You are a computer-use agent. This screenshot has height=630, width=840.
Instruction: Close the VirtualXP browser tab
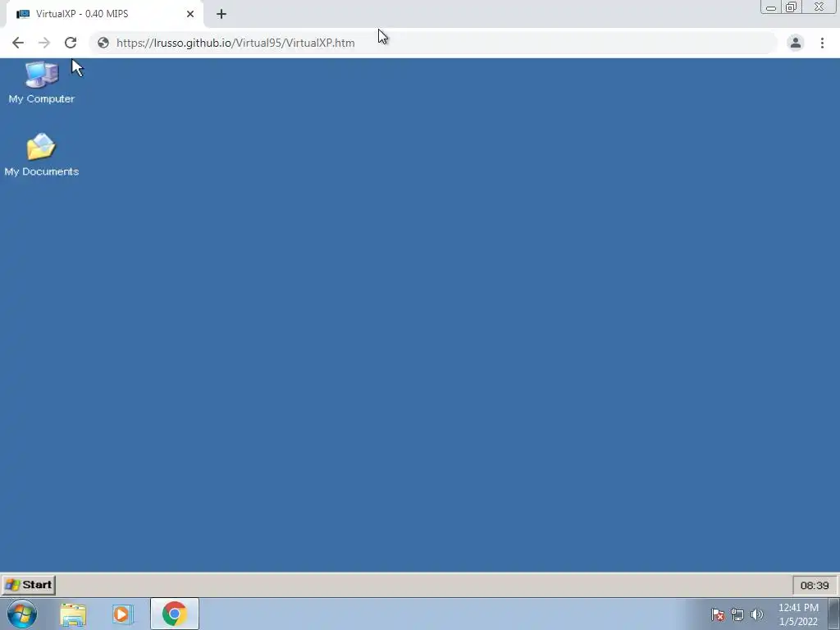pyautogui.click(x=190, y=14)
